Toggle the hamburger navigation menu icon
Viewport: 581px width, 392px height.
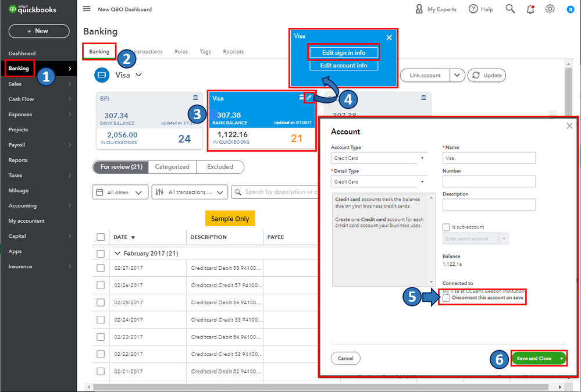click(x=87, y=9)
